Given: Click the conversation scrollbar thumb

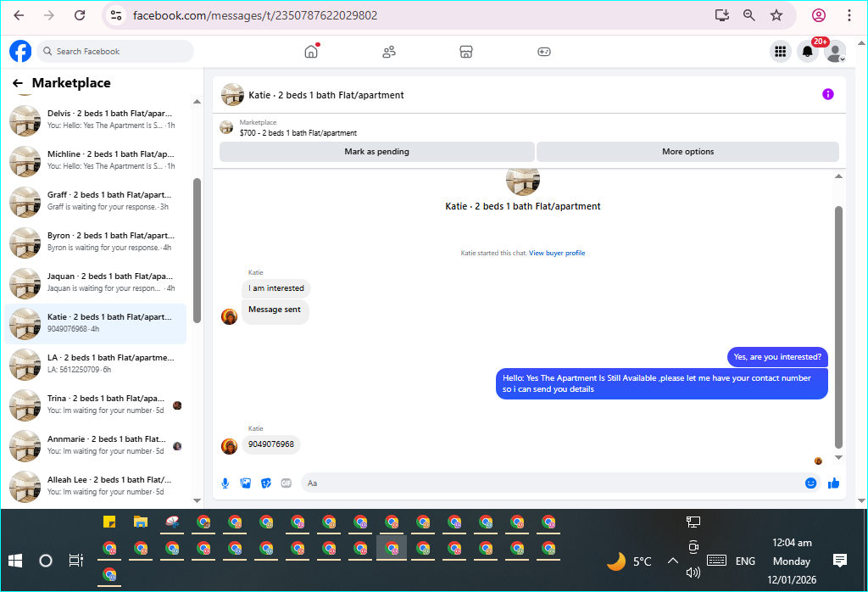Looking at the screenshot, I should coord(838,327).
